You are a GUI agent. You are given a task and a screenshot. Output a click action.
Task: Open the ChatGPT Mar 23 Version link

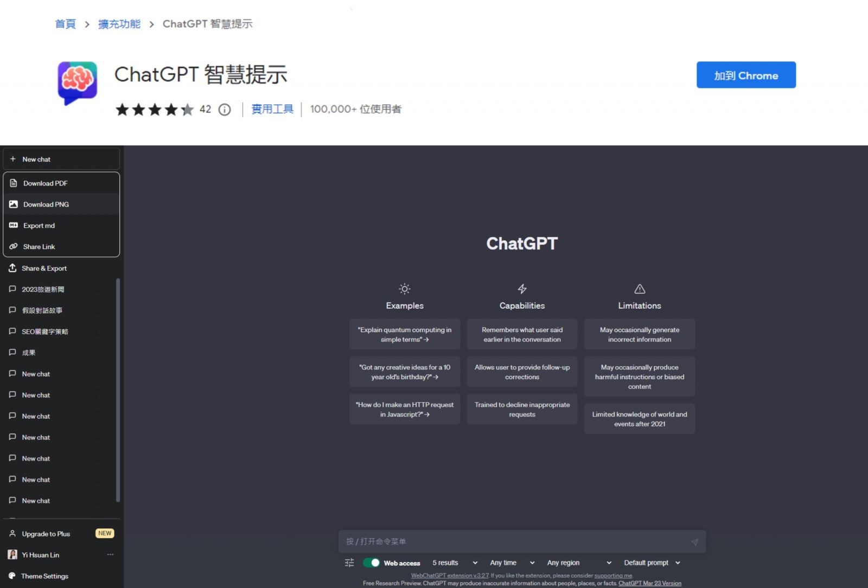pyautogui.click(x=650, y=583)
